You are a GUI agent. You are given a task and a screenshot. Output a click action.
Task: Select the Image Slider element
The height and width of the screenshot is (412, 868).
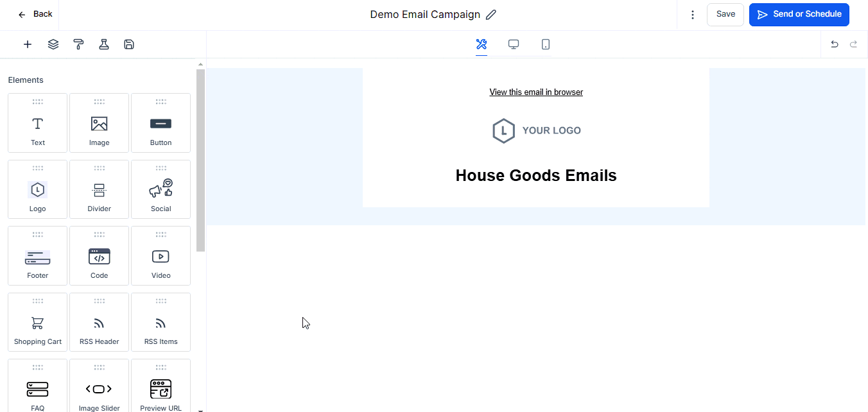[x=100, y=386]
